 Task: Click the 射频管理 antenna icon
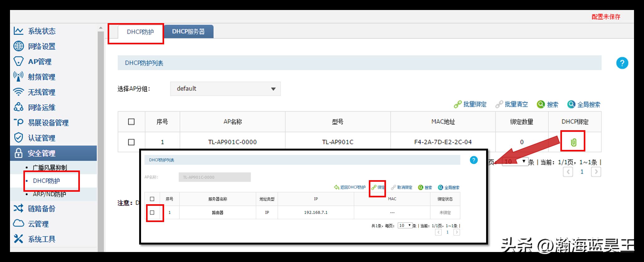18,76
